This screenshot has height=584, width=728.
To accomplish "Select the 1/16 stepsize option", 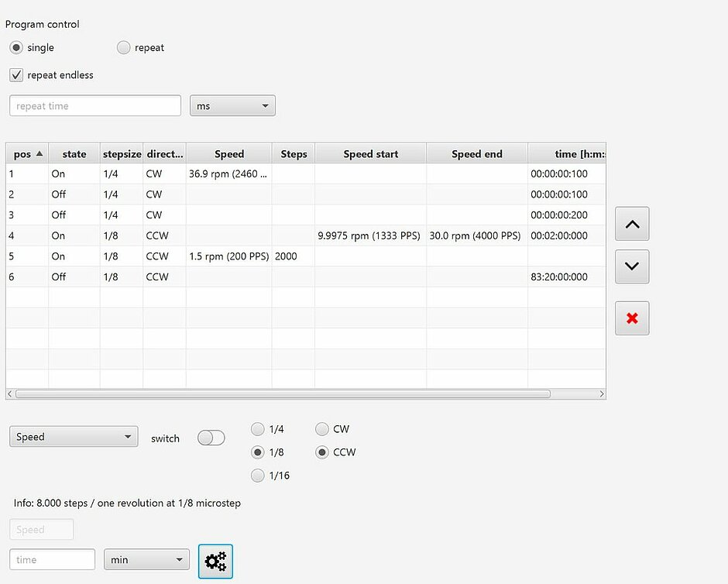I will tap(259, 476).
